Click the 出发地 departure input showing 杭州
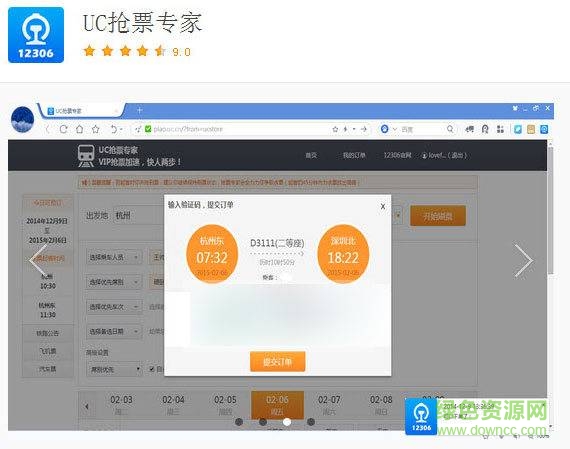The width and height of the screenshot is (570, 449). pos(139,215)
